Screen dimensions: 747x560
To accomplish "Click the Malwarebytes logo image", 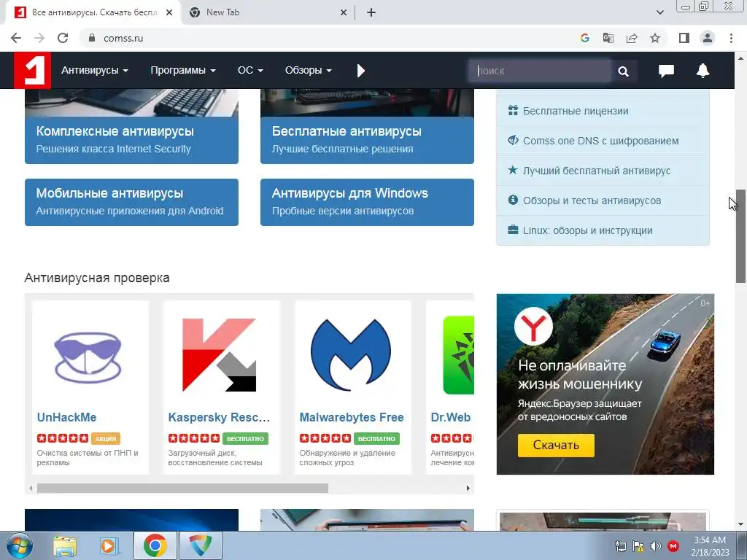I will [x=351, y=355].
